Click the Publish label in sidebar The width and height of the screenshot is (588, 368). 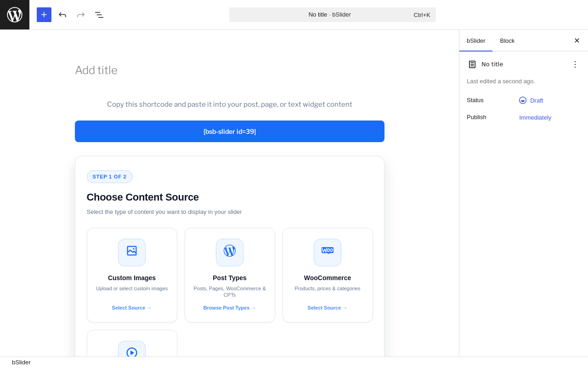476,117
